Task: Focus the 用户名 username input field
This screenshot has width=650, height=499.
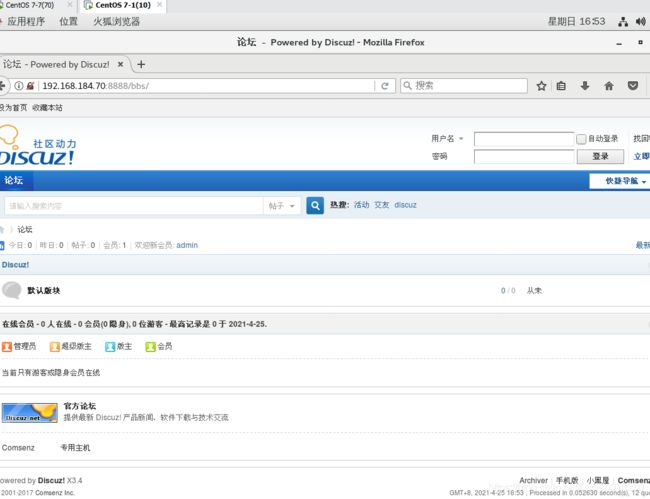Action: [x=524, y=139]
